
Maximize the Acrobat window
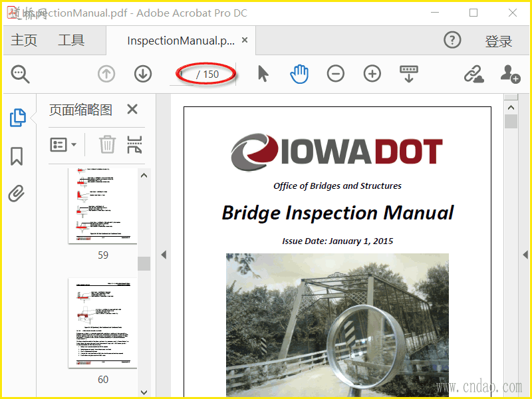pyautogui.click(x=473, y=13)
